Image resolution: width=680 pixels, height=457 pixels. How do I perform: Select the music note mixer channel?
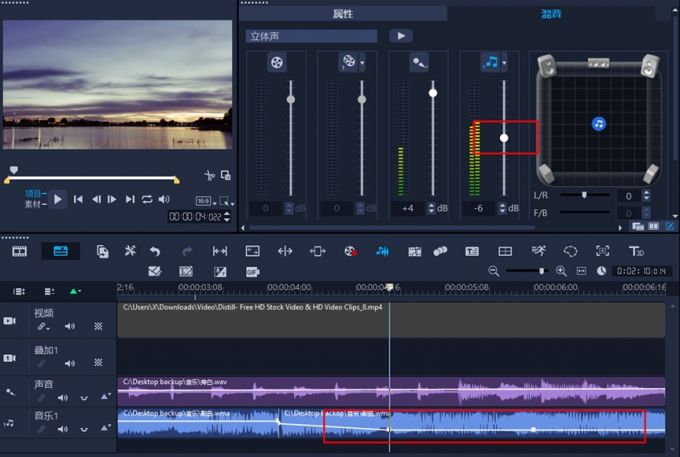pyautogui.click(x=490, y=62)
